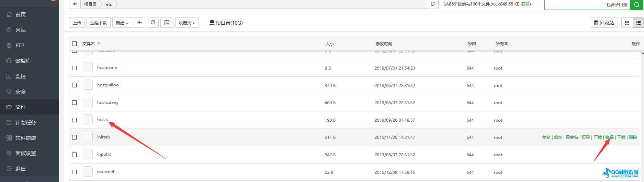
Task: Click the 上传 upload button
Action: pyautogui.click(x=77, y=23)
